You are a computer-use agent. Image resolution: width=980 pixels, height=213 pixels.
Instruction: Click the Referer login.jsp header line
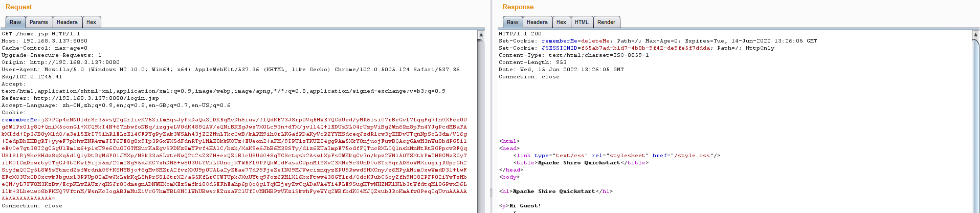pos(80,98)
